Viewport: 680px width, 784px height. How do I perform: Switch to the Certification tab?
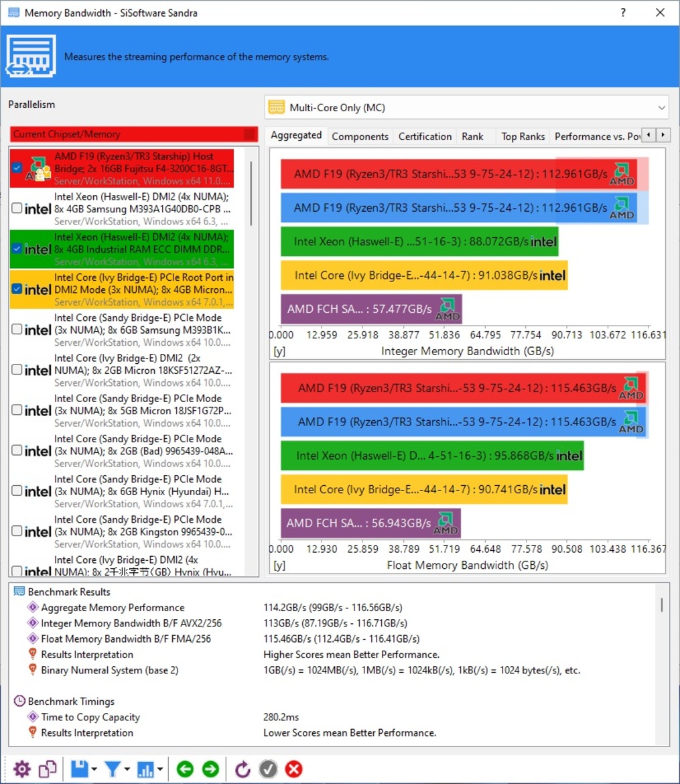tap(425, 137)
